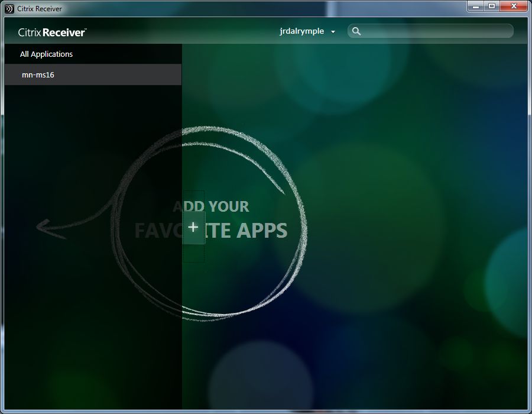This screenshot has height=414, width=532.
Task: Focus the search input field
Action: point(434,31)
